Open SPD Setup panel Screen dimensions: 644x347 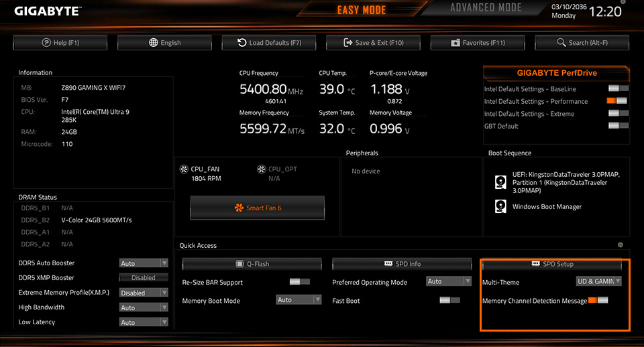pyautogui.click(x=554, y=264)
